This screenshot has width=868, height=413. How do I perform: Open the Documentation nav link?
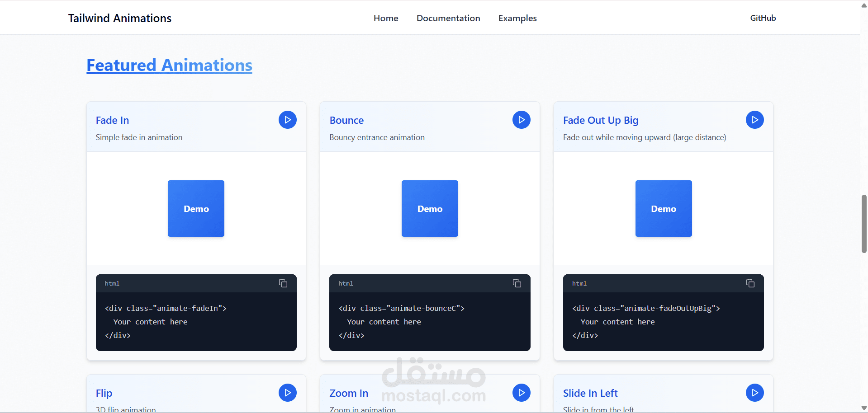click(448, 18)
